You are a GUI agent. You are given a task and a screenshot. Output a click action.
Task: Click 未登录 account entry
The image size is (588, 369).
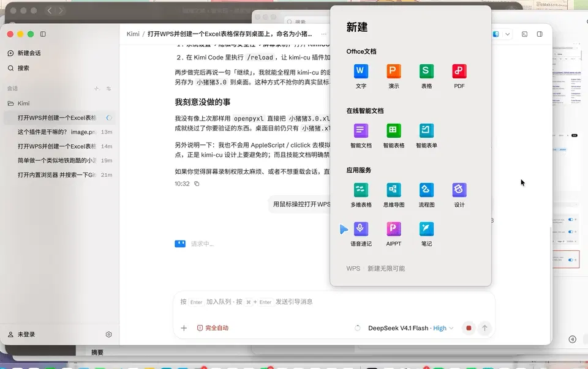click(x=22, y=335)
